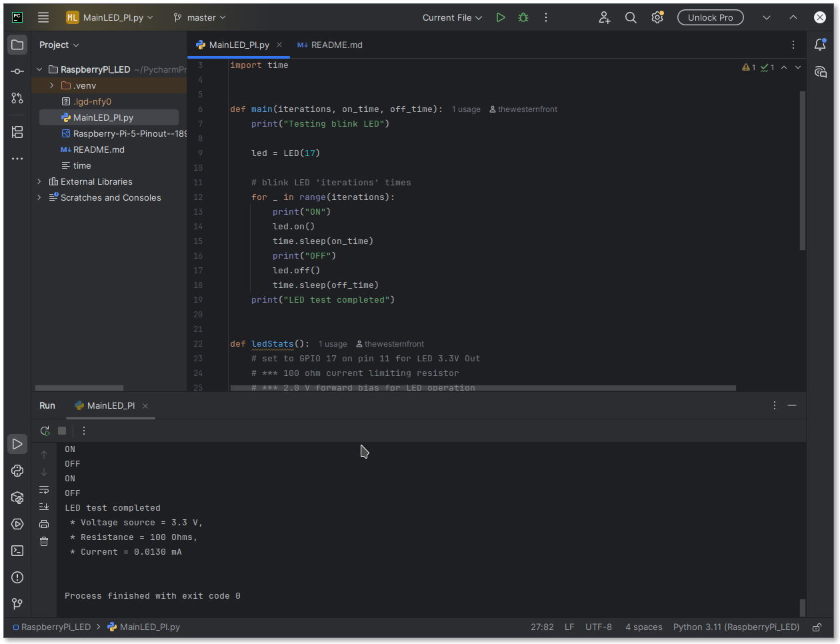Screen dimensions: 840x644
Task: Open the Run tool window icon
Action: [x=17, y=444]
